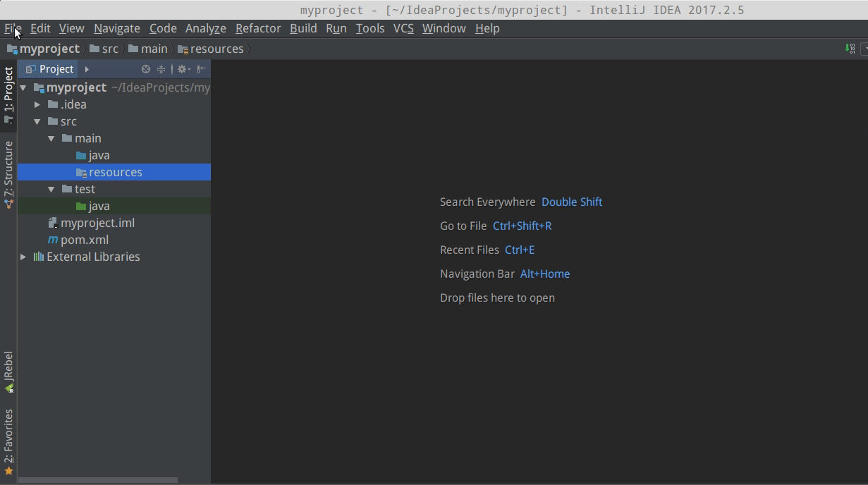Image resolution: width=868 pixels, height=485 pixels.
Task: Click the green Build Project arrow icon
Action: pos(850,49)
